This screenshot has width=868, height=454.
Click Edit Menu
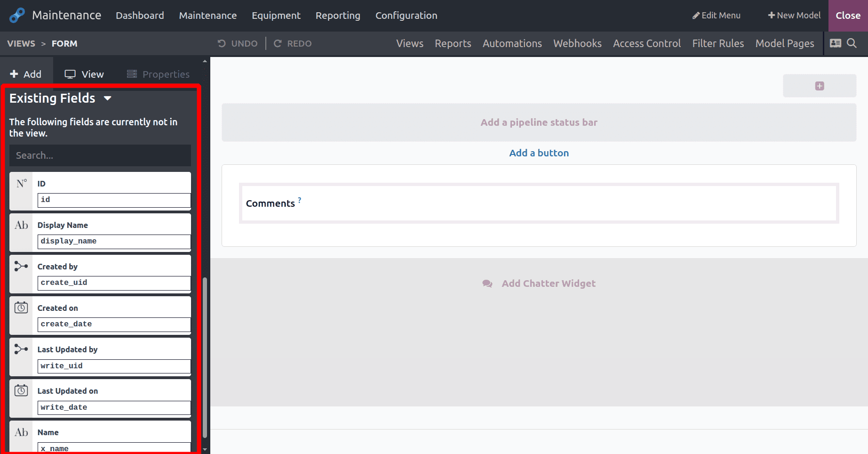tap(717, 16)
